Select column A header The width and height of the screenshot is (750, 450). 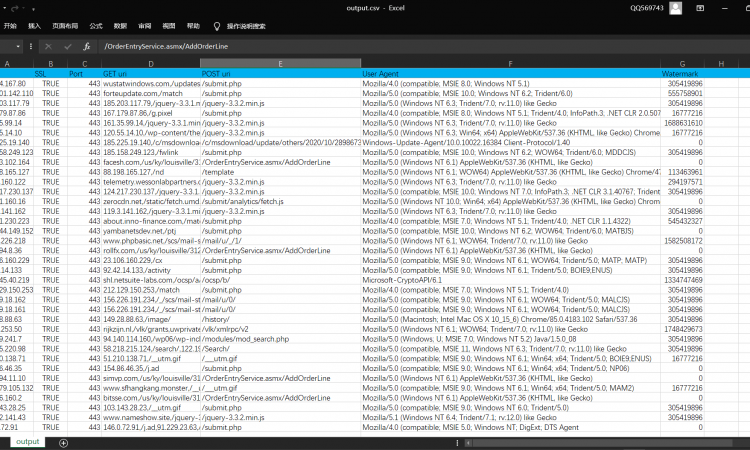[17, 64]
